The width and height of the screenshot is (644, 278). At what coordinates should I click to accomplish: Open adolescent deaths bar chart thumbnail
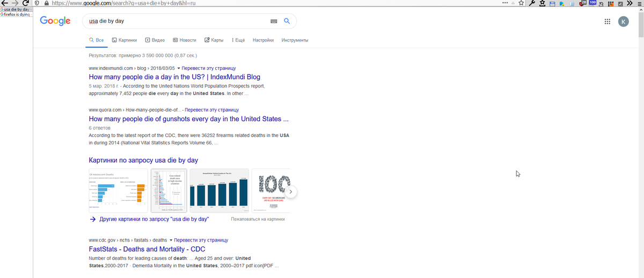118,191
